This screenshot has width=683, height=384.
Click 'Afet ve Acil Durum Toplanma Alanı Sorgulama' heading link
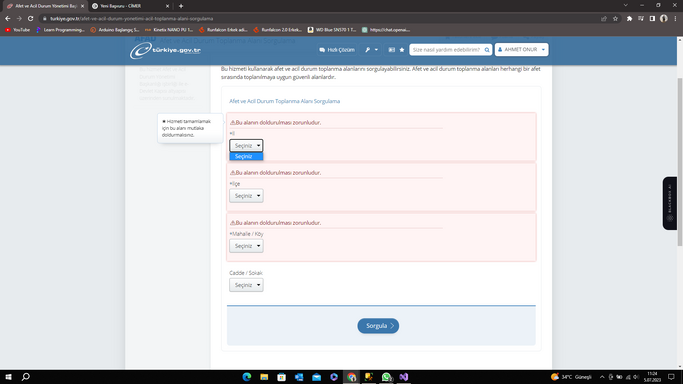click(284, 101)
